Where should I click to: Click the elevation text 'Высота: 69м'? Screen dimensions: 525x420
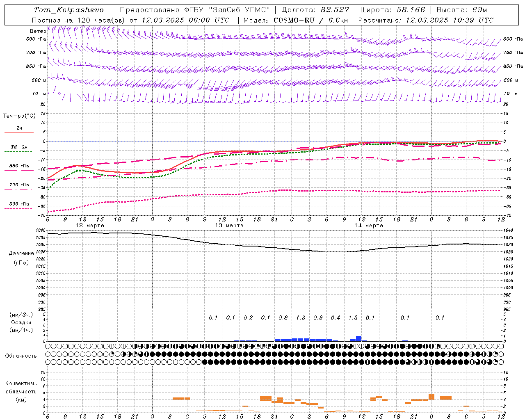tap(462, 10)
